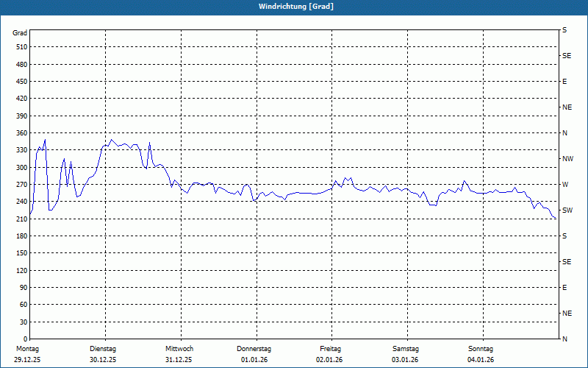Select the 240 degree axis label
588x368 pixels.
pyautogui.click(x=22, y=201)
